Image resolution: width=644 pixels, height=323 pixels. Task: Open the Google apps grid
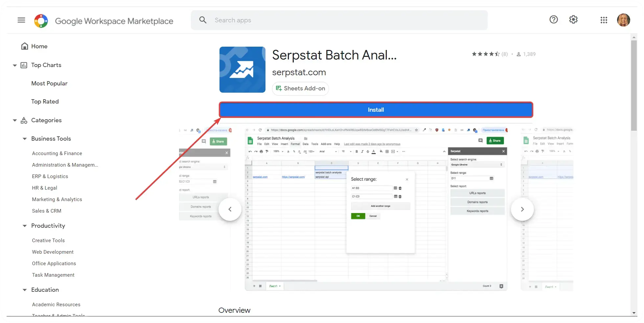[604, 20]
